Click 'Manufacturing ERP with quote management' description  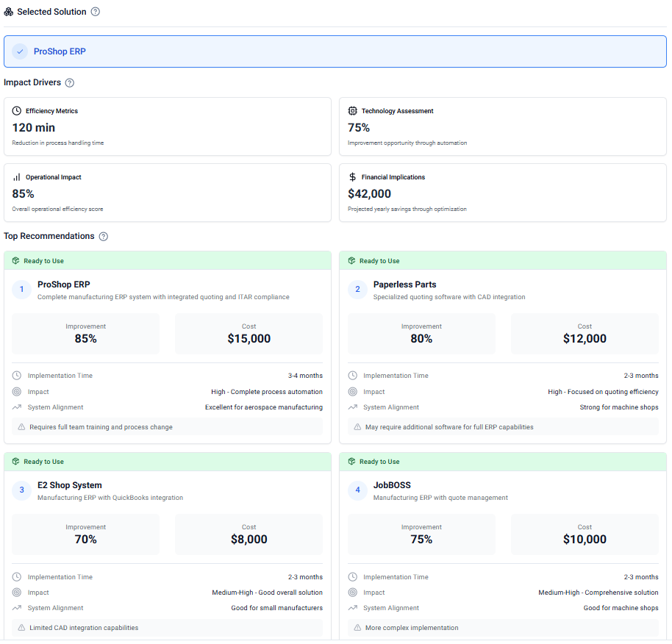point(440,498)
